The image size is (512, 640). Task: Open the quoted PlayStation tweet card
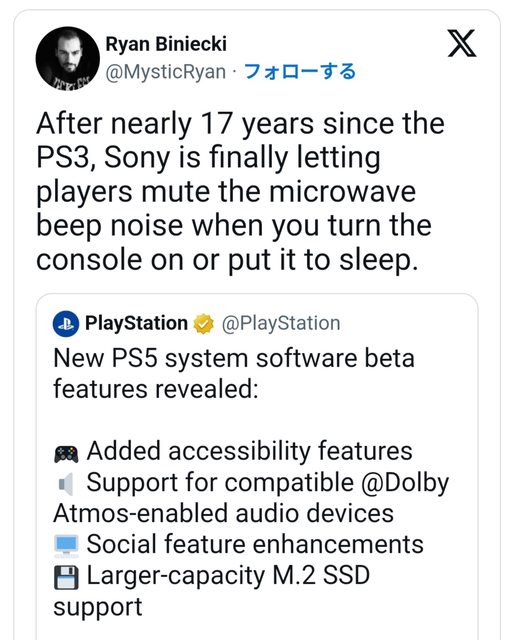point(257,467)
